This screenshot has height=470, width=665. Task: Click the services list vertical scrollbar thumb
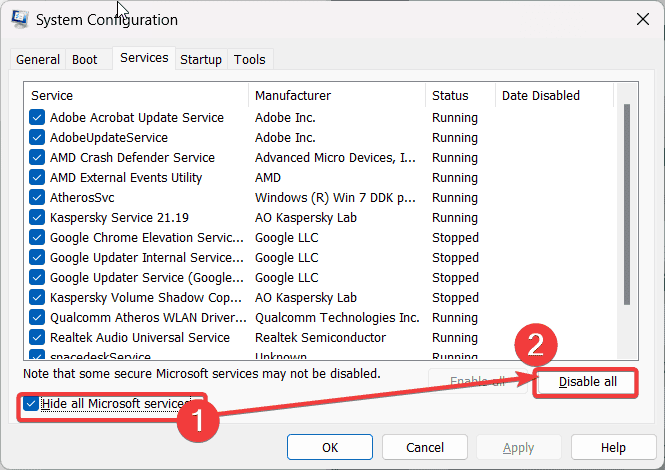[x=627, y=204]
